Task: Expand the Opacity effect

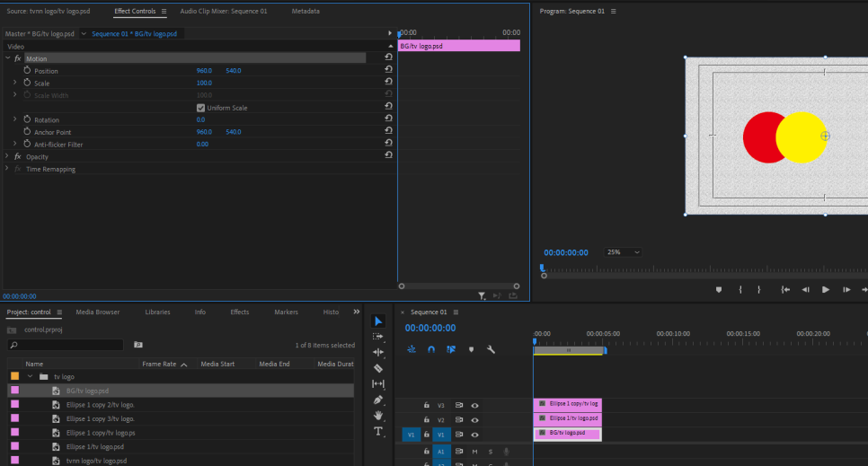Action: coord(8,156)
